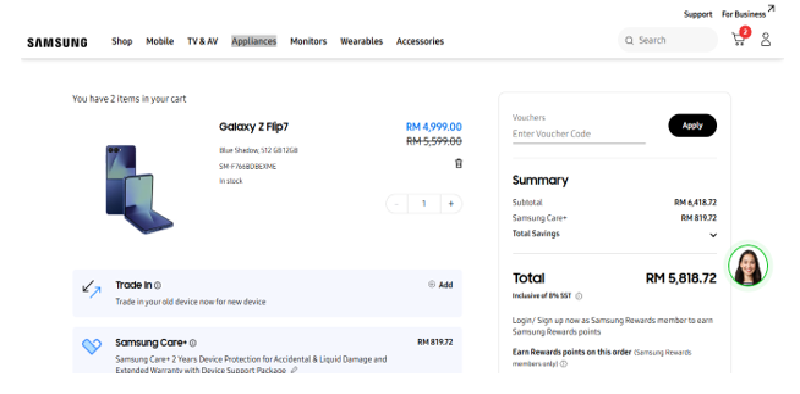This screenshot has width=800, height=394.
Task: Increase quantity with plus button
Action: pyautogui.click(x=451, y=204)
